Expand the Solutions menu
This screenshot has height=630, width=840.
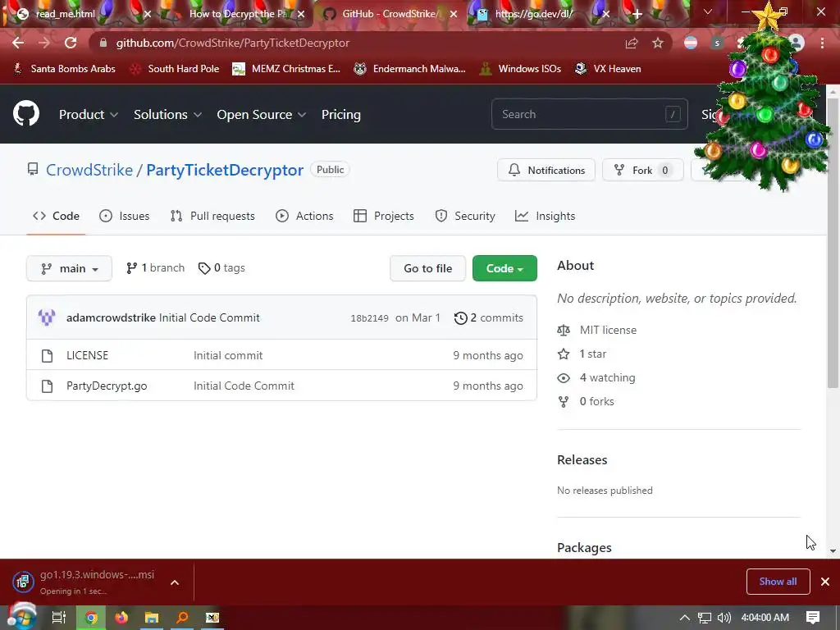167,114
